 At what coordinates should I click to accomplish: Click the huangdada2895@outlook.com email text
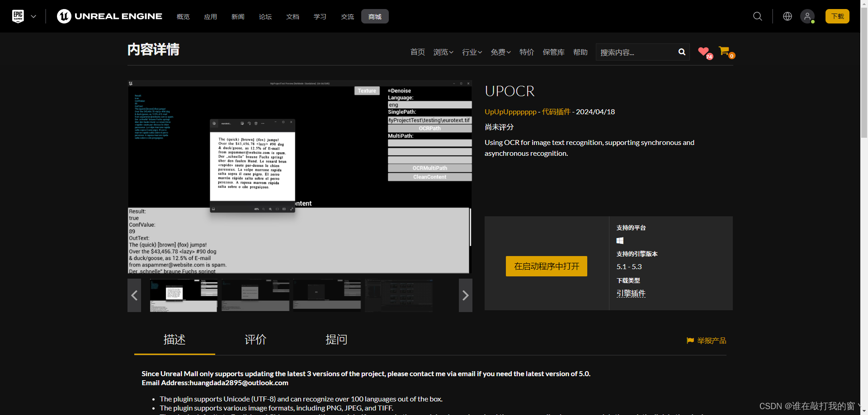click(x=239, y=383)
